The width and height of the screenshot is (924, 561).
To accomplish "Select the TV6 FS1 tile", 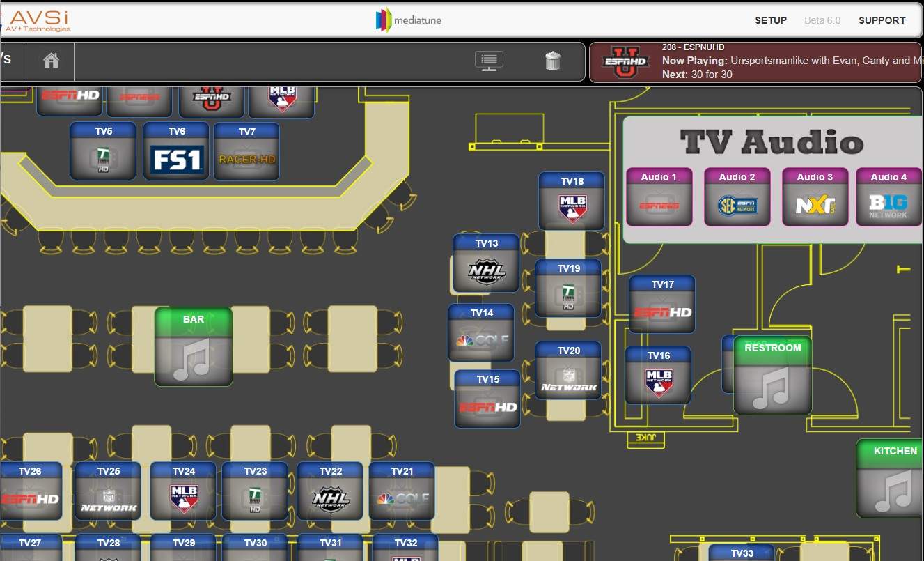I will click(176, 151).
